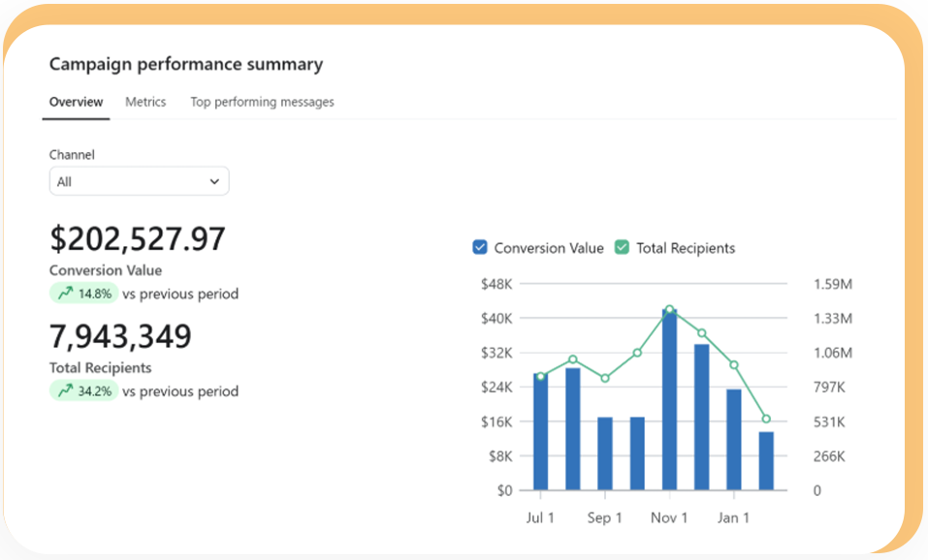Click the trend arrow icon beside 14.8%
This screenshot has height=560, width=928.
[x=65, y=294]
